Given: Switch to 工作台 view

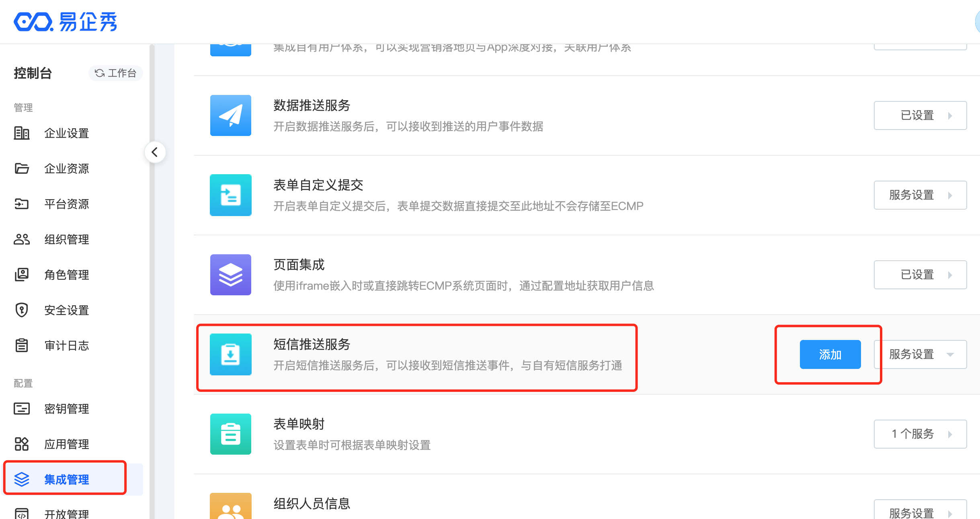Looking at the screenshot, I should tap(116, 73).
